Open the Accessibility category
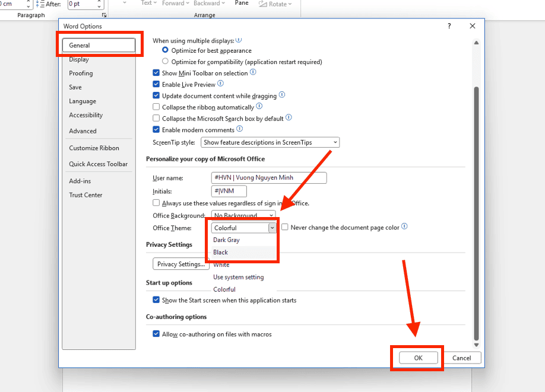545x392 pixels. coord(86,115)
